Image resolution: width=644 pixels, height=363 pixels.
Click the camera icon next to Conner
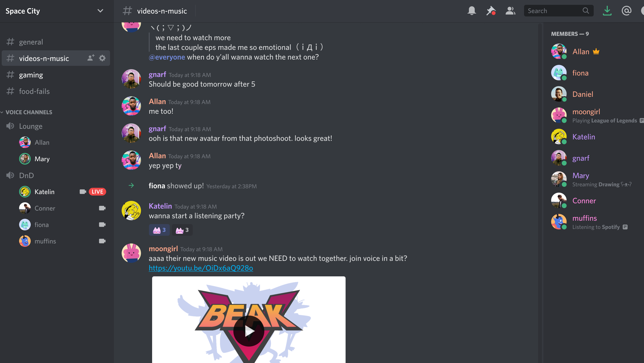click(102, 208)
